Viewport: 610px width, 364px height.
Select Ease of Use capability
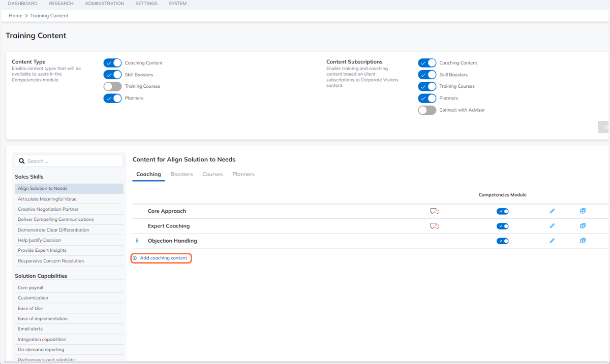pyautogui.click(x=69, y=309)
